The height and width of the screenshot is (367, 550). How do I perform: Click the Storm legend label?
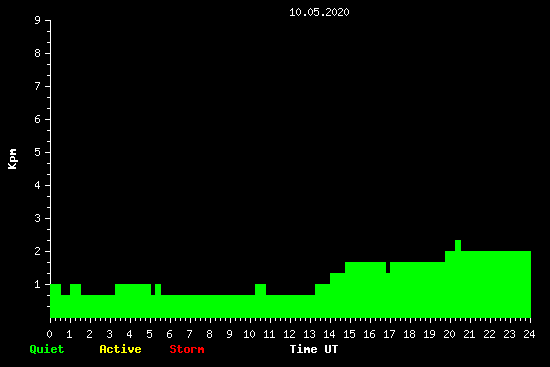(x=187, y=349)
